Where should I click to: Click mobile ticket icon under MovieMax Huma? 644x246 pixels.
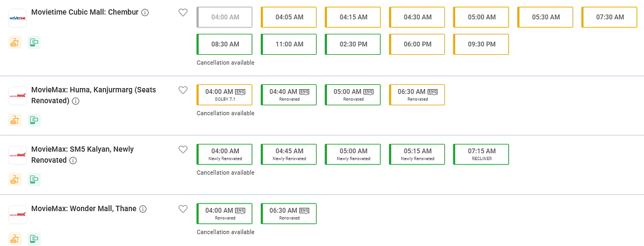tap(34, 120)
